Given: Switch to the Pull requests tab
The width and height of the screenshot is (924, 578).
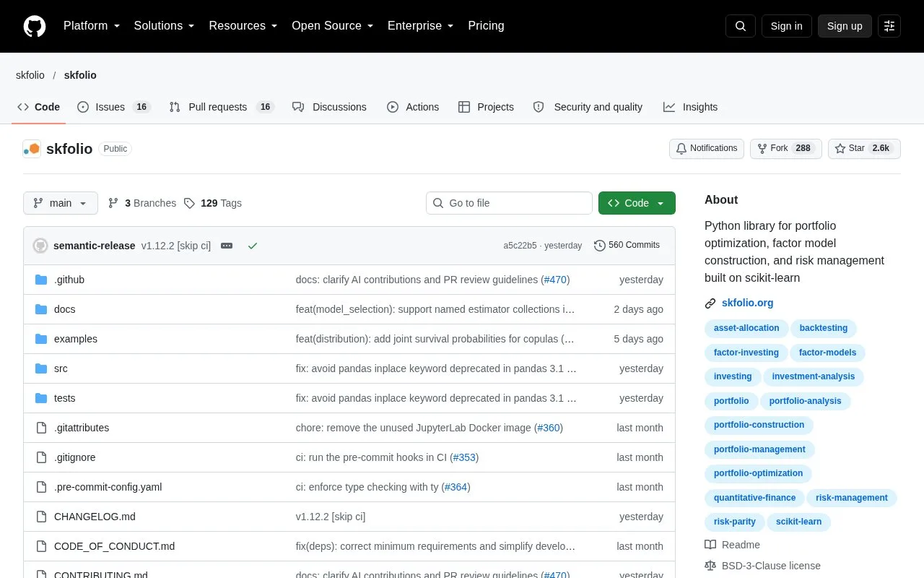Looking at the screenshot, I should click(222, 107).
